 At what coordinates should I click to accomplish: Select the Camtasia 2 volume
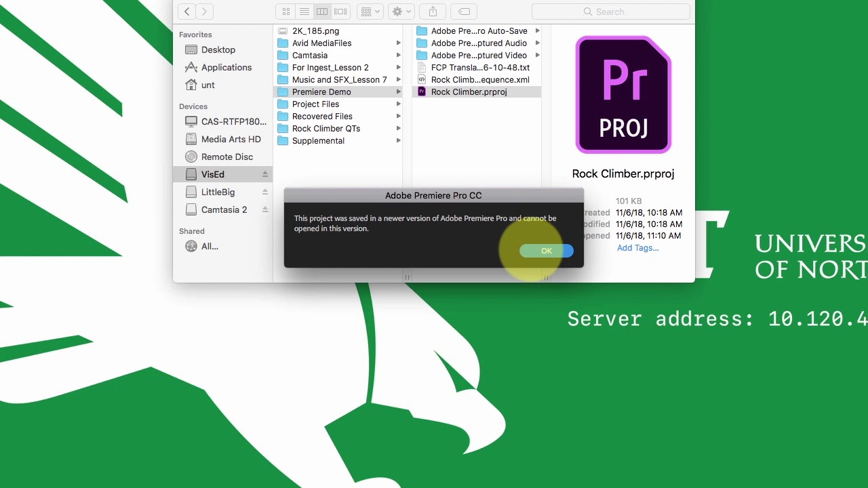[x=224, y=209]
